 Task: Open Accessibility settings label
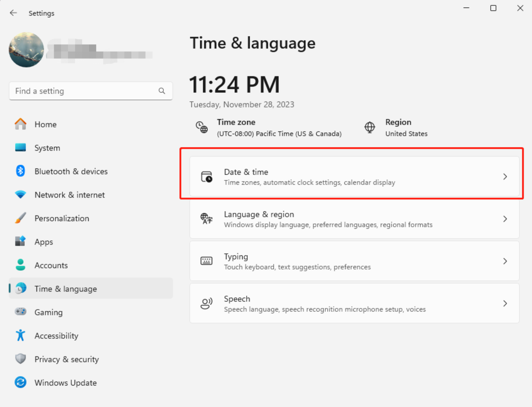coord(56,336)
